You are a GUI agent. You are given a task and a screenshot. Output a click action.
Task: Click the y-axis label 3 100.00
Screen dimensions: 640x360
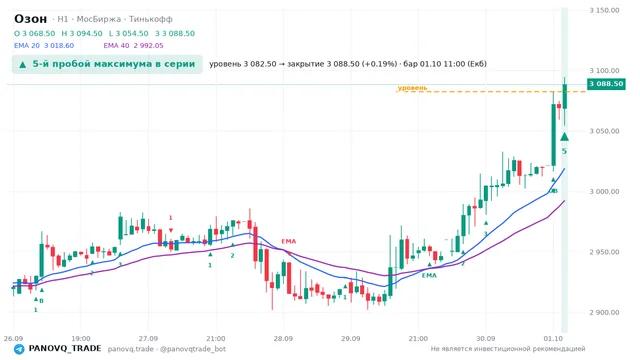coord(604,71)
